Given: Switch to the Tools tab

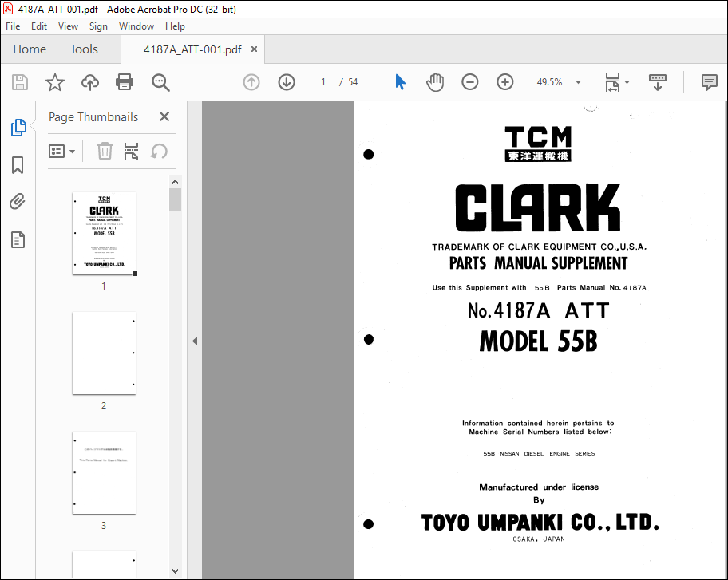Looking at the screenshot, I should (84, 49).
